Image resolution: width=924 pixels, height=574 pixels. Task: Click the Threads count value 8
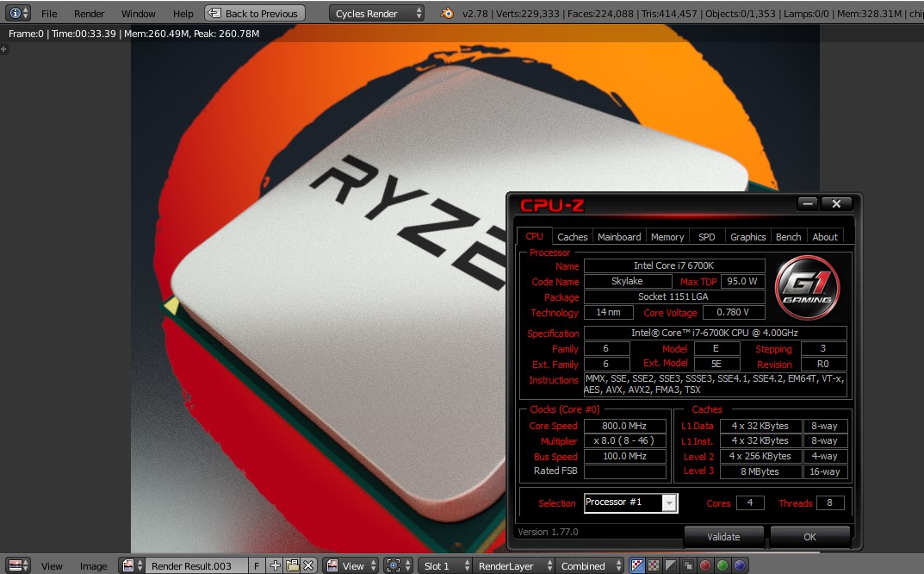[830, 502]
